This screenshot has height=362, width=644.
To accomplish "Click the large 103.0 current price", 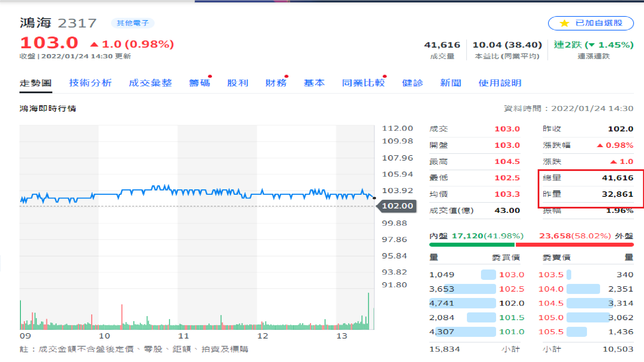I will (x=49, y=43).
